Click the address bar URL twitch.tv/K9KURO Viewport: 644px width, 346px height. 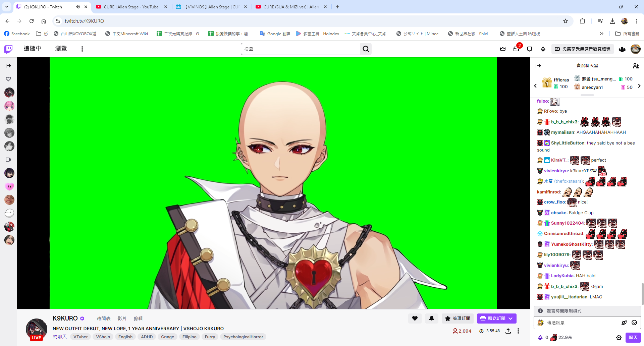point(84,21)
